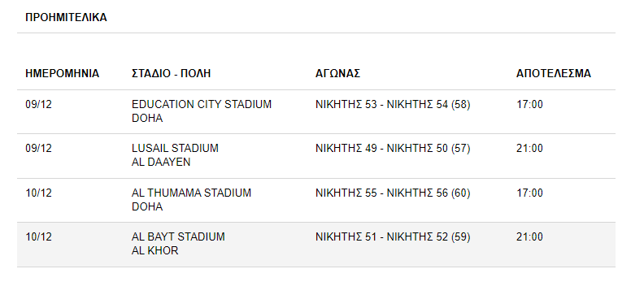Click the ΣΤΑΔΙΟ - ΠΟΛΗ column header

[x=172, y=73]
